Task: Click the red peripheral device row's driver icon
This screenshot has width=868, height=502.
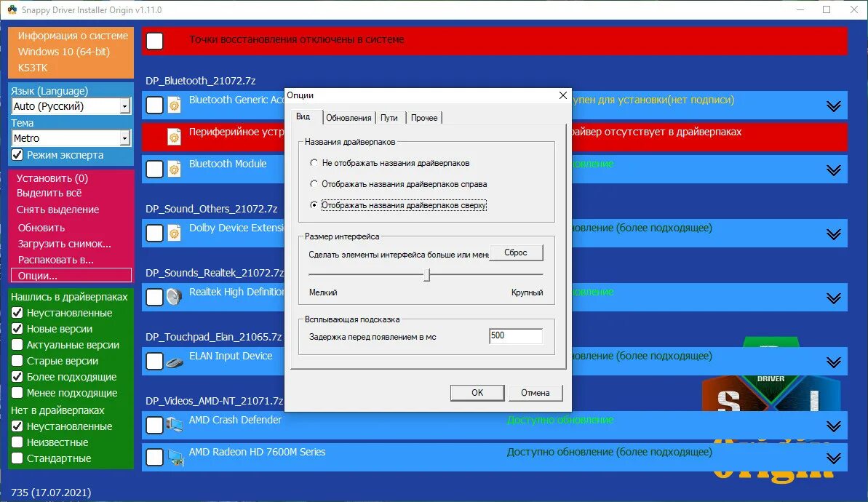Action: 175,137
